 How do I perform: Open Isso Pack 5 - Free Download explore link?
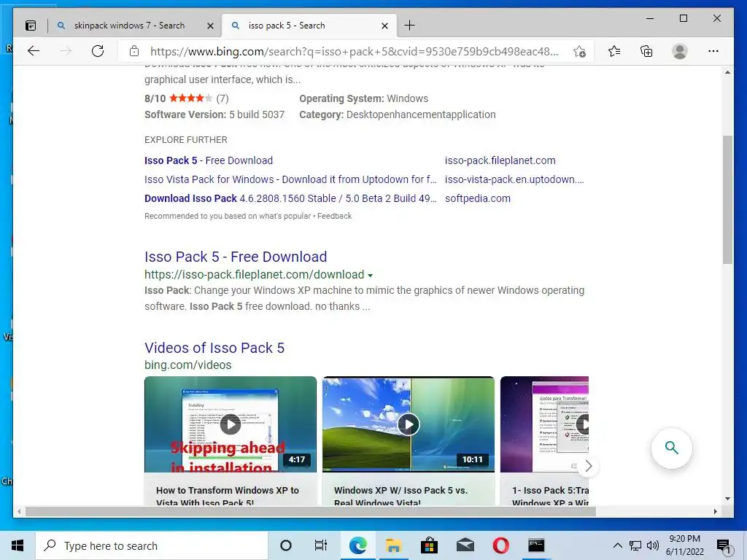209,160
